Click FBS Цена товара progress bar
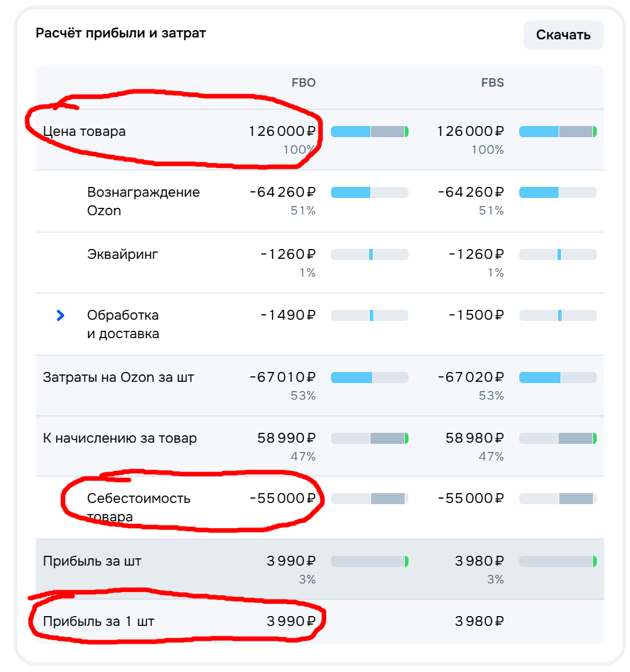The width and height of the screenshot is (630, 672). 558,132
